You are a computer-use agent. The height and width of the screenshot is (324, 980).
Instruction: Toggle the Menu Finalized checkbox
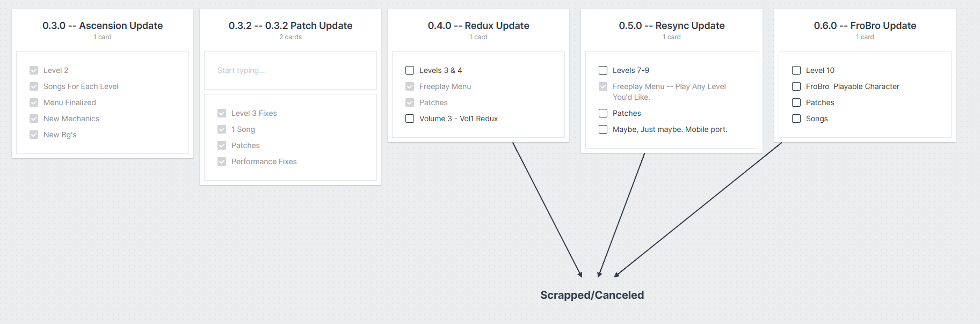pyautogui.click(x=34, y=102)
